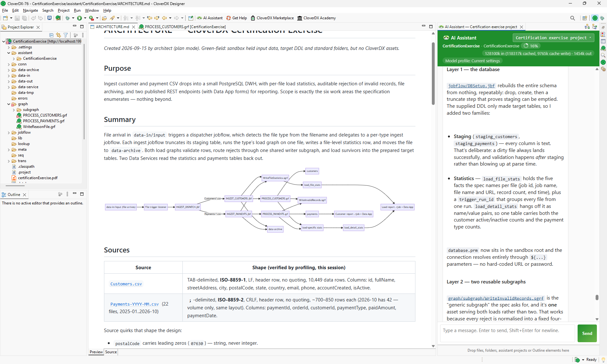Click the pen Search toolbar icon
The height and width of the screenshot is (364, 607).
[x=112, y=18]
